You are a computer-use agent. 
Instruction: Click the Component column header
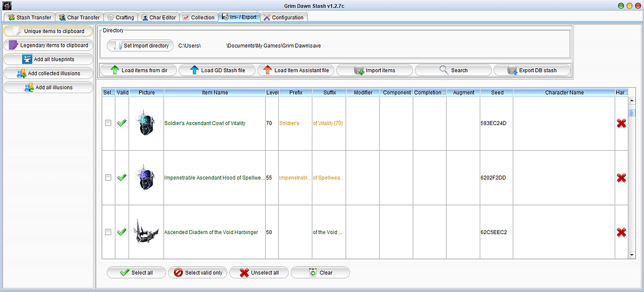point(396,93)
